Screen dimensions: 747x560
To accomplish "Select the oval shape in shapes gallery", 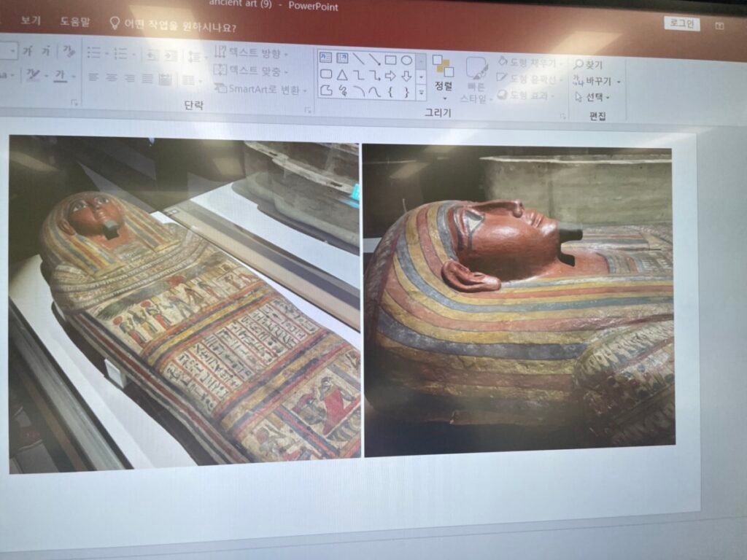I will coord(406,60).
